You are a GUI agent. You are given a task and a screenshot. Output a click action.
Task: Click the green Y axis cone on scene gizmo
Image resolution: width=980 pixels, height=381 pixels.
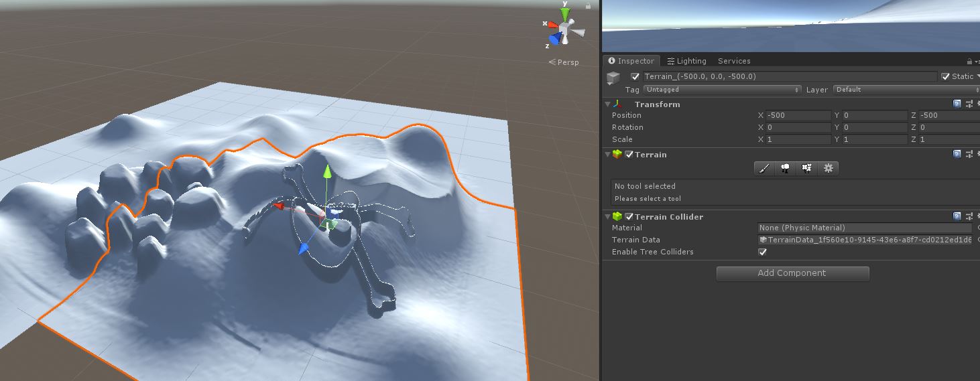pos(565,13)
